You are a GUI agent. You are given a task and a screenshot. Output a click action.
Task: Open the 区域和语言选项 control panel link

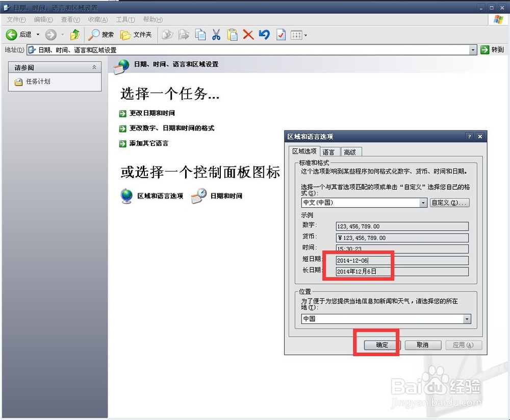(x=160, y=195)
